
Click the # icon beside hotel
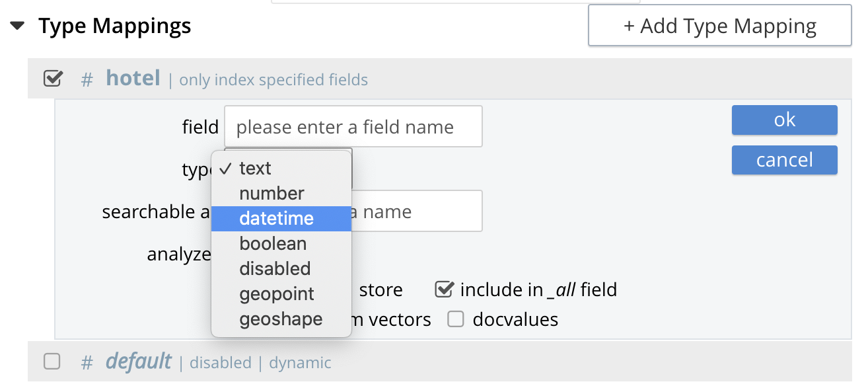87,80
